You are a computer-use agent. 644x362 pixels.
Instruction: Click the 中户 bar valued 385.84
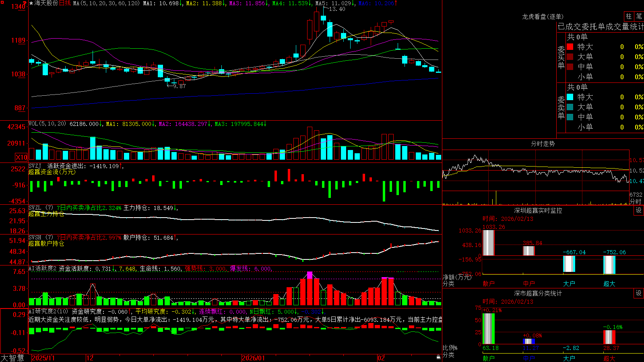click(x=528, y=251)
